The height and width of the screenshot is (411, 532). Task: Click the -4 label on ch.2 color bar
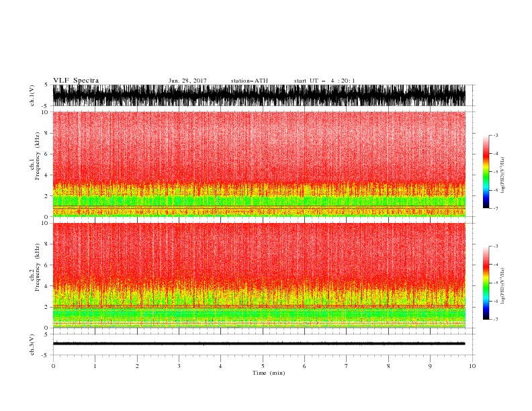click(x=495, y=265)
